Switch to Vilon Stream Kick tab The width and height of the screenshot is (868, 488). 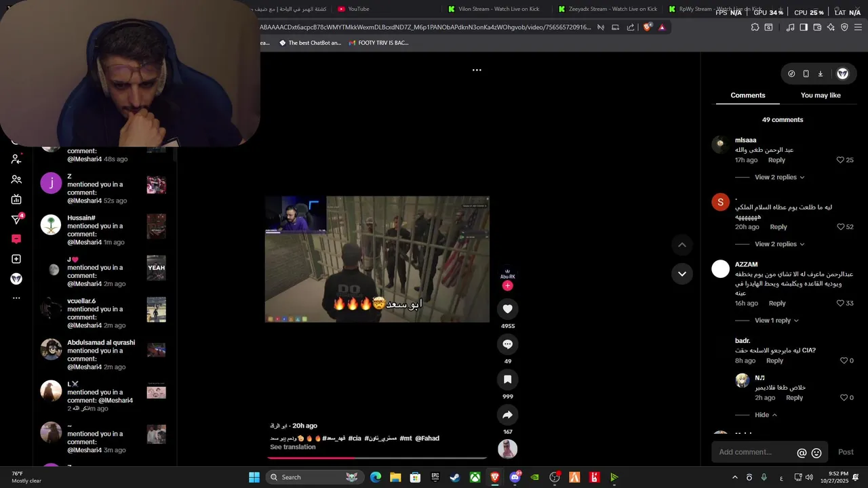pos(498,9)
